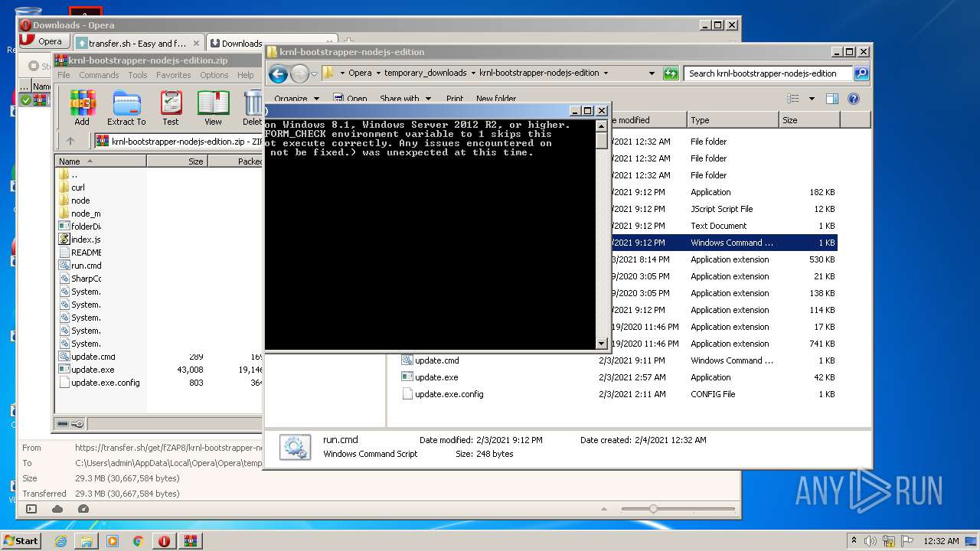This screenshot has height=551, width=980.
Task: Open Internet Explorer from the taskbar
Action: pos(60,541)
